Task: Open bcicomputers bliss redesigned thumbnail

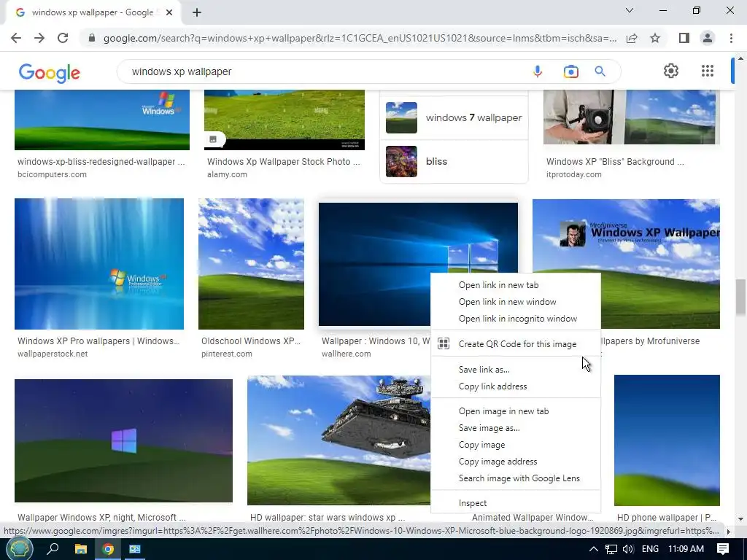Action: coord(102,120)
